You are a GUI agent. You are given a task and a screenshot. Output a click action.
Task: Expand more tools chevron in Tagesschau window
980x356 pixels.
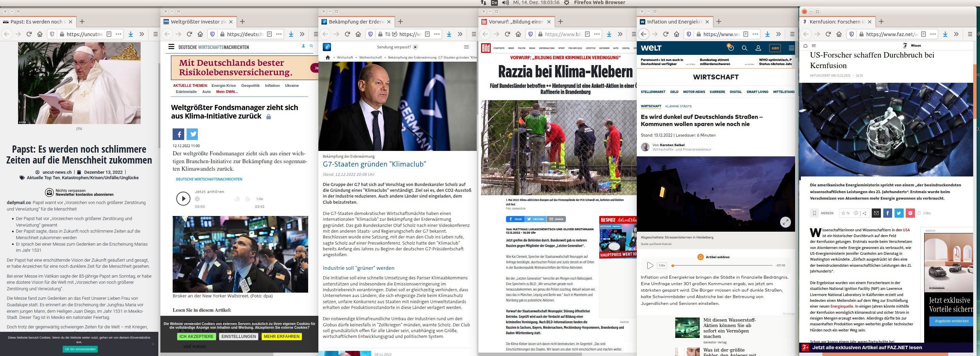(460, 34)
